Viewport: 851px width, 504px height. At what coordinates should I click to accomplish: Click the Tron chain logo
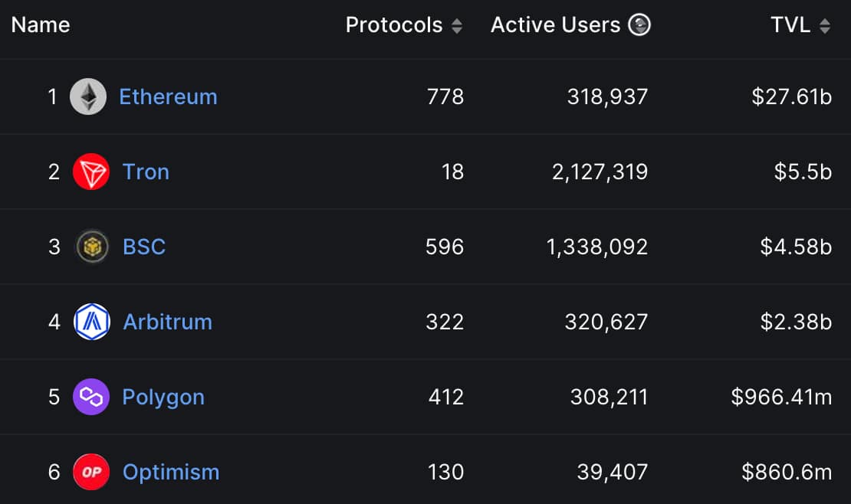click(90, 172)
